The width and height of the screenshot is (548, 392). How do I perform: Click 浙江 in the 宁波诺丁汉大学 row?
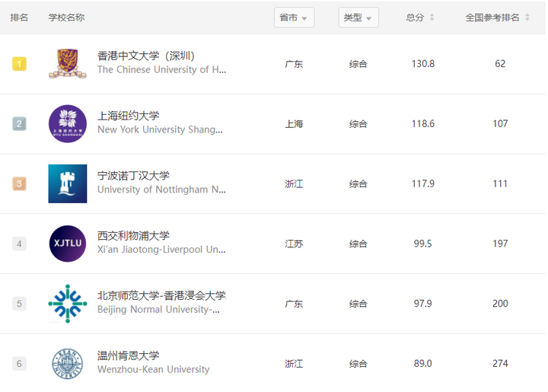click(294, 184)
